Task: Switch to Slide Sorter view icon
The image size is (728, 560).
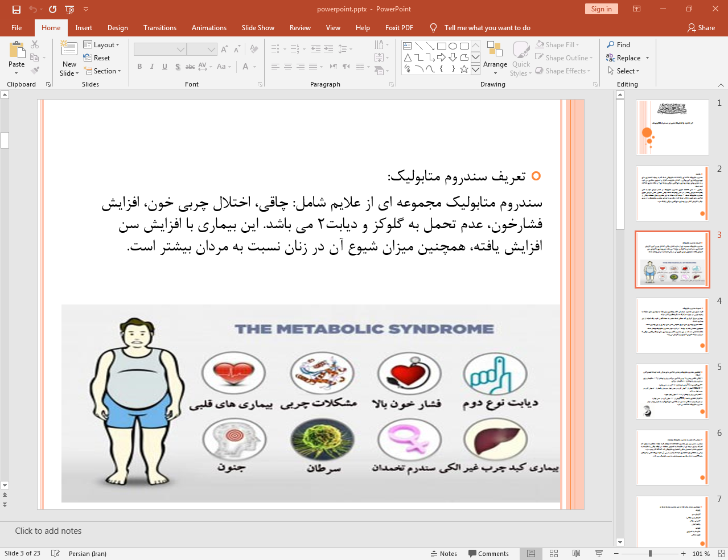Action: 554,554
